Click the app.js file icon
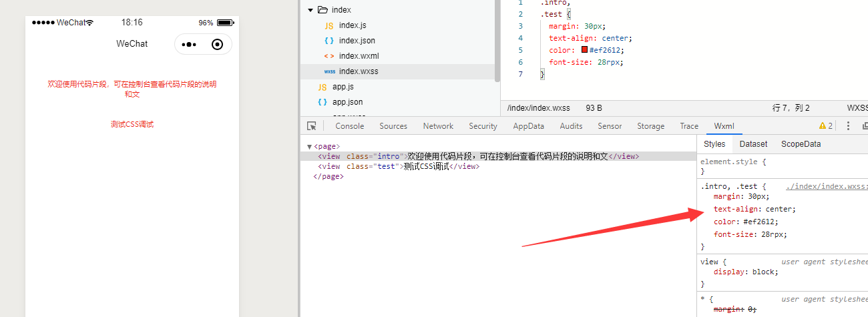The image size is (868, 317). 322,87
